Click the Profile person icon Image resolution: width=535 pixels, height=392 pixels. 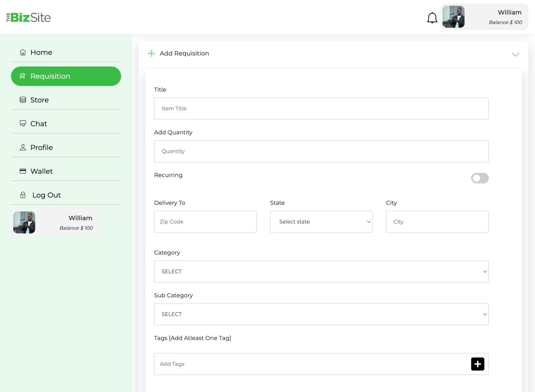tap(23, 148)
